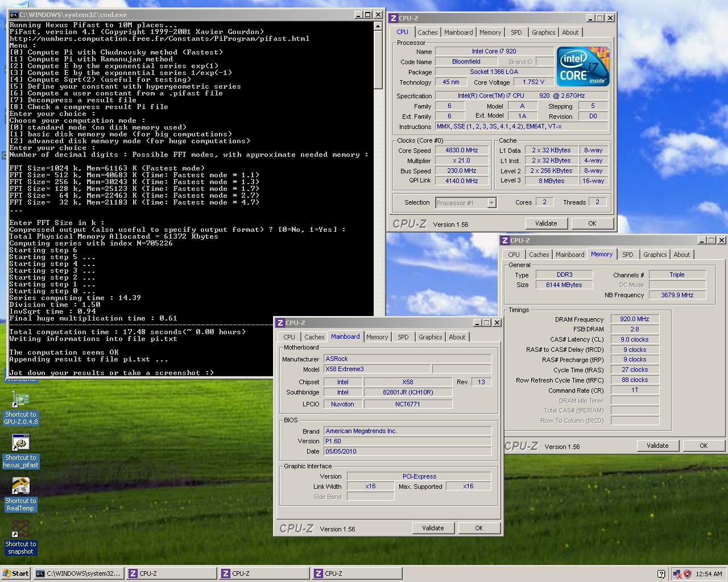Switch to the third CPU-Z taskbar button
Screen dimensions: 728x582
pyautogui.click(x=357, y=573)
